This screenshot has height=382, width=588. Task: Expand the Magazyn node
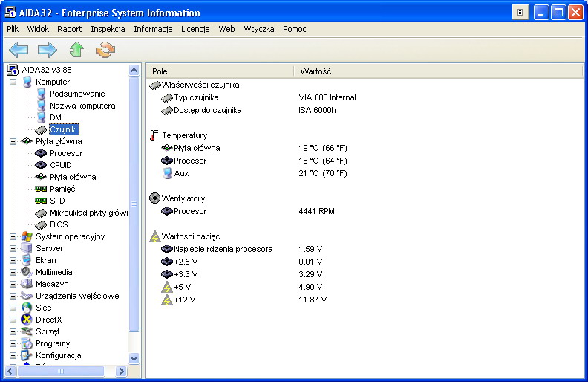[13, 284]
